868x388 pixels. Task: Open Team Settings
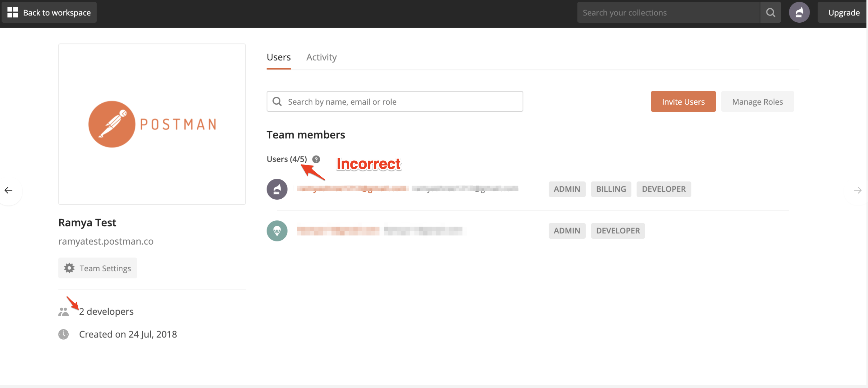[97, 268]
